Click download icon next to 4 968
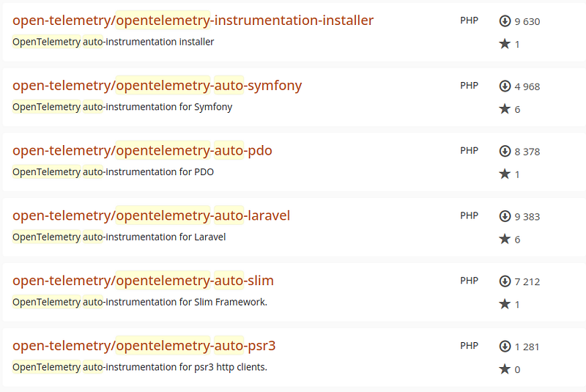 click(505, 86)
